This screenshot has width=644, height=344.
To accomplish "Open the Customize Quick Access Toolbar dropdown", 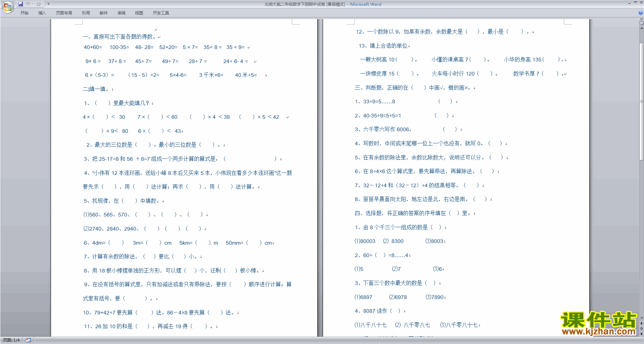I will point(48,4).
